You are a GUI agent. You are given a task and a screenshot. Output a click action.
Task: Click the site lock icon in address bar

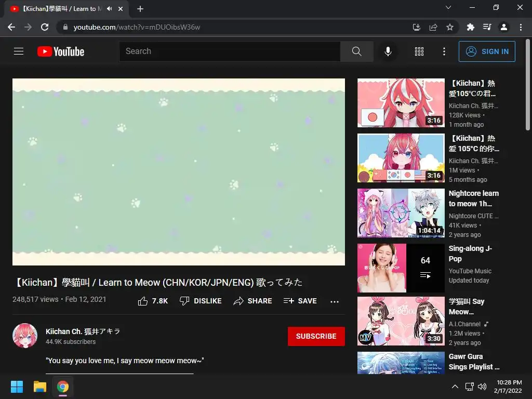click(65, 27)
